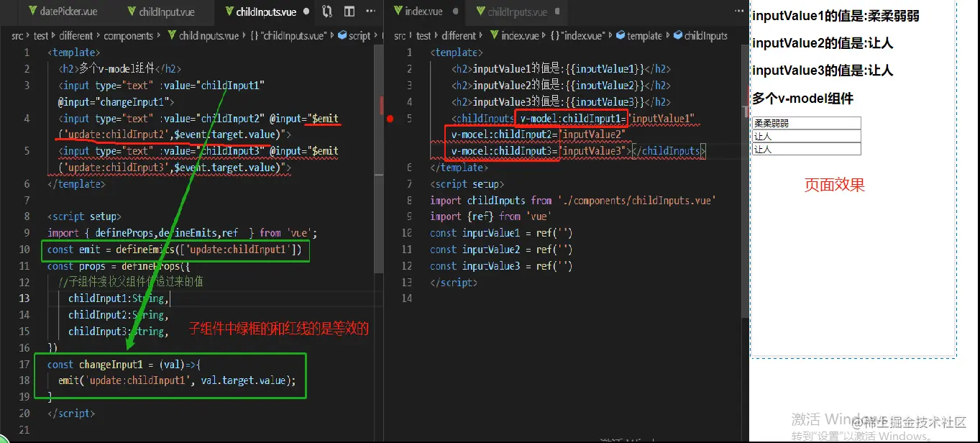
Task: Click the 'childInput2:String,' prop line
Action: click(x=119, y=315)
